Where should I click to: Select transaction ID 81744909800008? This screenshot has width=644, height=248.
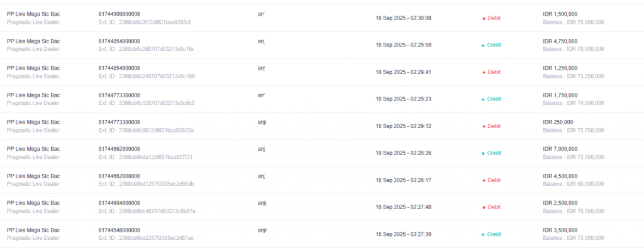(119, 14)
